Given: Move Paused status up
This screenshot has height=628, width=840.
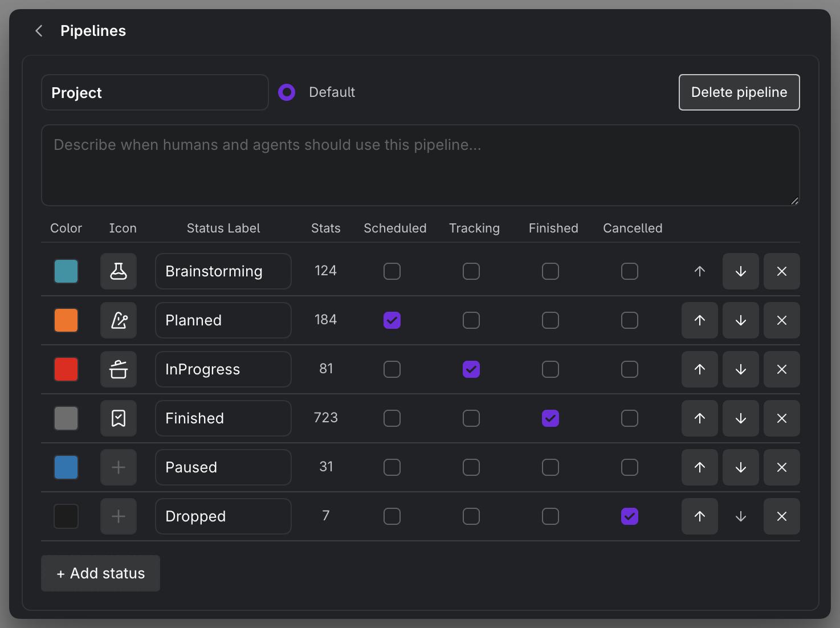Looking at the screenshot, I should coord(700,467).
